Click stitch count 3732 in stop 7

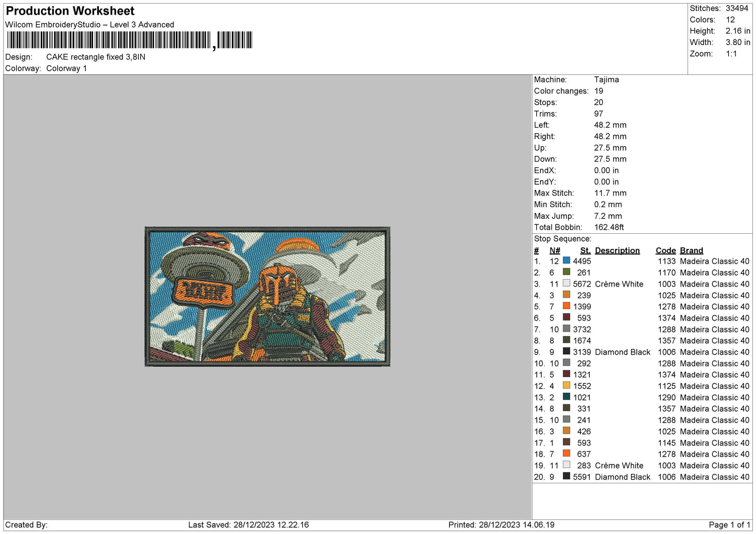[582, 330]
